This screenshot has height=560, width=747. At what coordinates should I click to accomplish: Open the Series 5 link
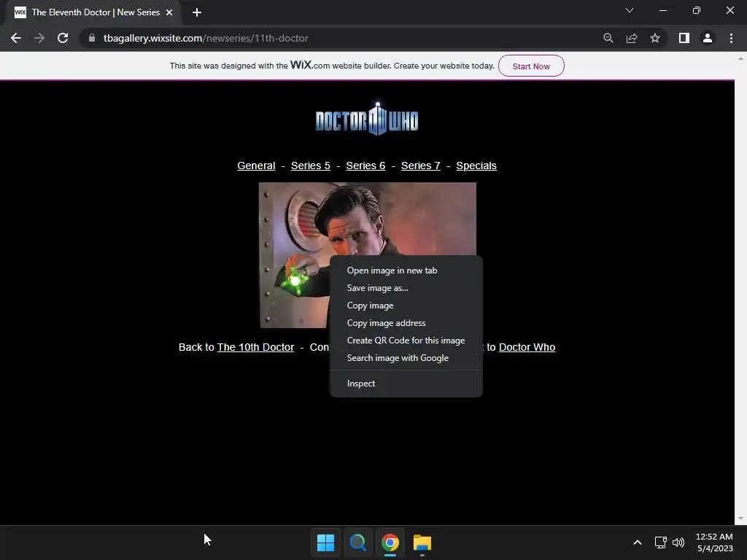point(311,166)
